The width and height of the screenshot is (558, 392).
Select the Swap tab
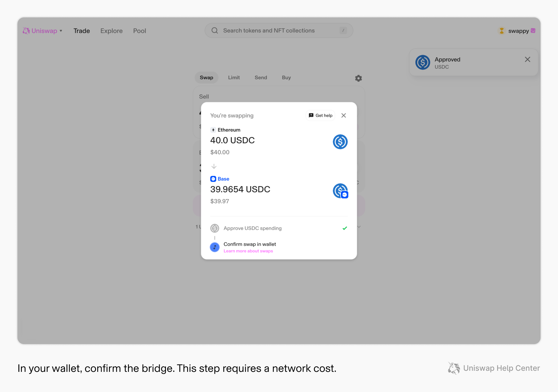[x=207, y=78]
